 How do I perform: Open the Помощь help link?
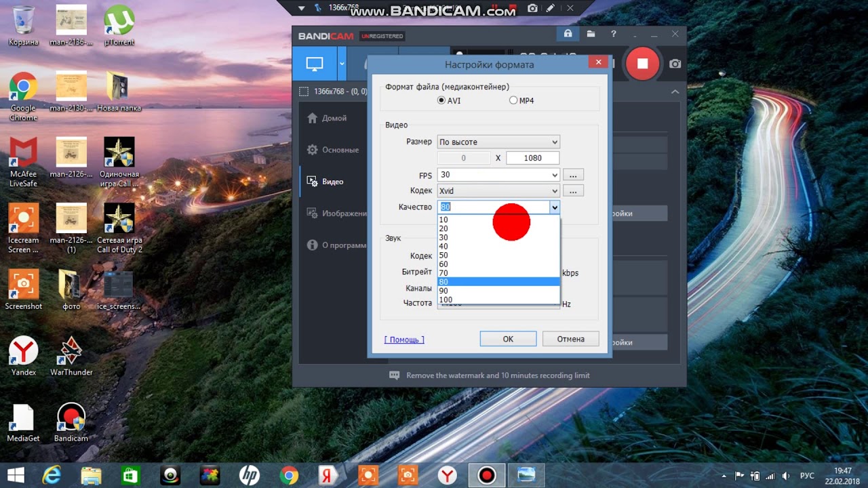tap(404, 340)
